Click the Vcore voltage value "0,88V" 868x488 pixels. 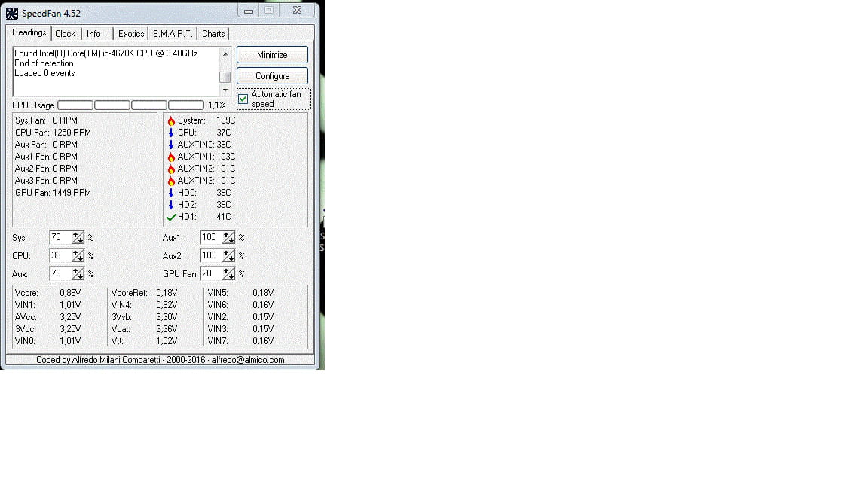[x=70, y=293]
